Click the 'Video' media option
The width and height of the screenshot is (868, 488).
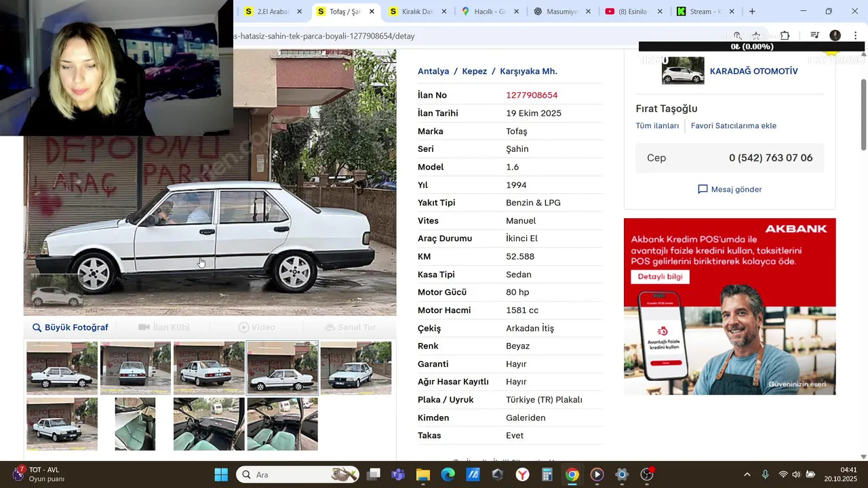257,327
